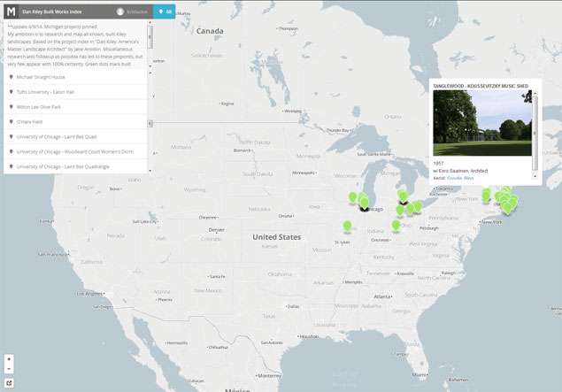Click the project description text block
This screenshot has height=392, width=562.
[x=75, y=45]
